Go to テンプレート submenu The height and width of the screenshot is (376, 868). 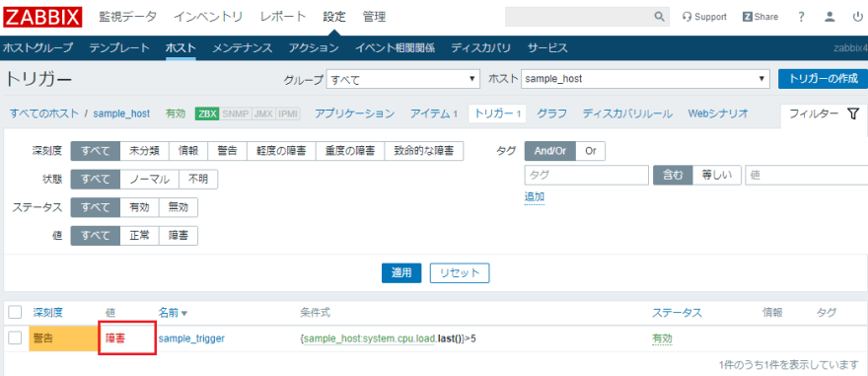coord(119,48)
